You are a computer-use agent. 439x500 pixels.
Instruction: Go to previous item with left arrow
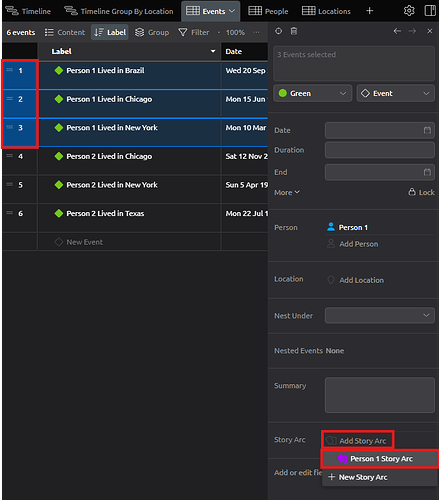(x=397, y=31)
